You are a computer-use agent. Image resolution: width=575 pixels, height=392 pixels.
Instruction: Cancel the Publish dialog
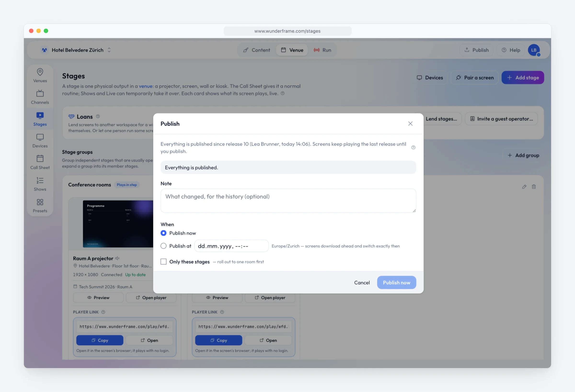(362, 282)
